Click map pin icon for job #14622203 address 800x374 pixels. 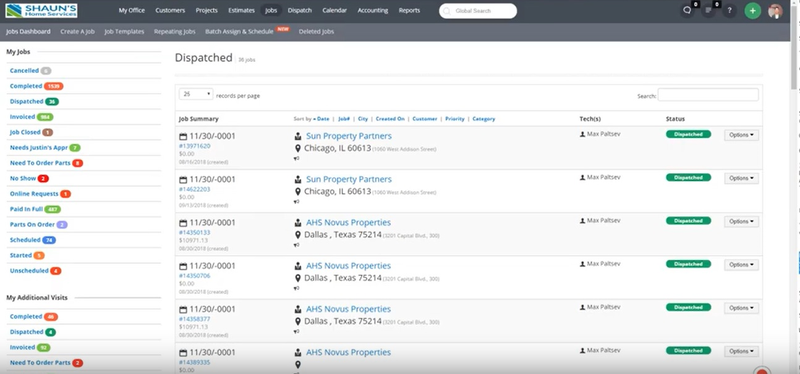coord(298,192)
